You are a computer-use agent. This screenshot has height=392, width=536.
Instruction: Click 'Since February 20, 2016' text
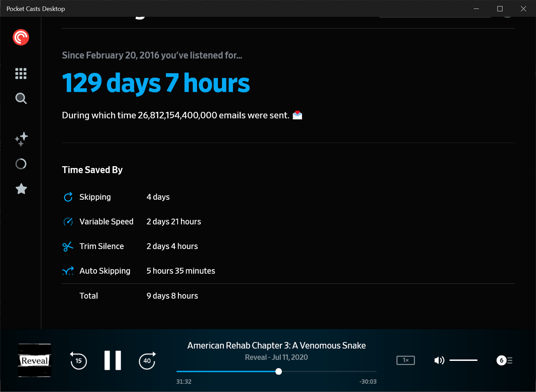(x=110, y=55)
